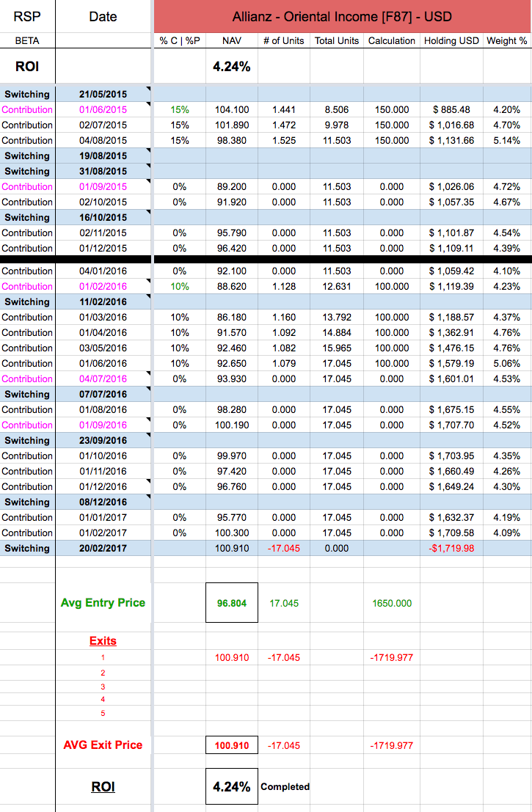Viewport: 532px width, 812px height.
Task: Select the top ROI 4.24% value cell
Action: click(232, 66)
